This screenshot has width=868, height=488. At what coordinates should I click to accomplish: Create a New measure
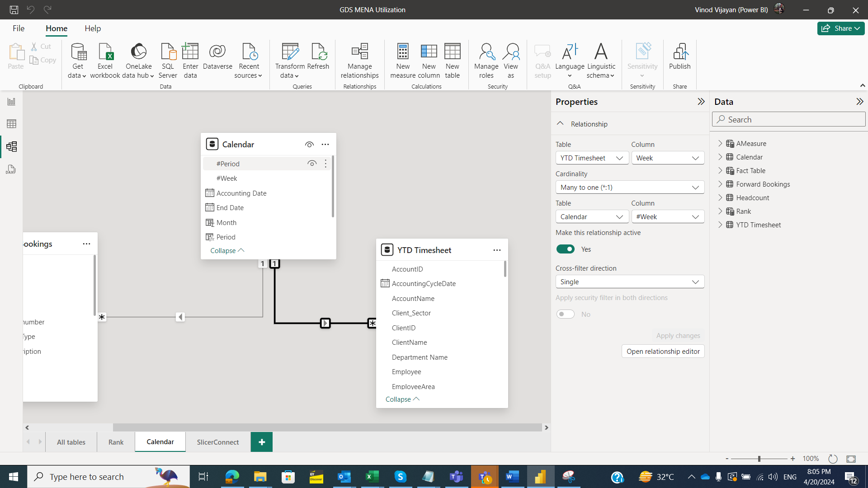pos(403,61)
